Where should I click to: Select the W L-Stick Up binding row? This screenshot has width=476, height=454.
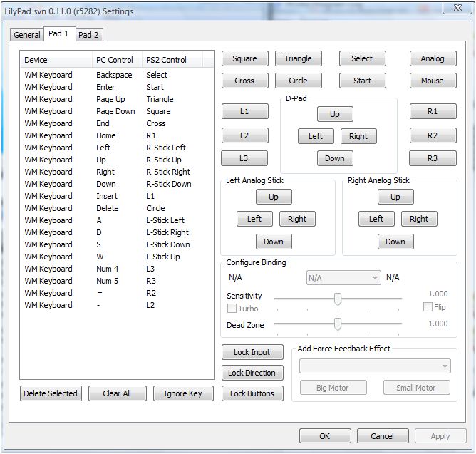pyautogui.click(x=117, y=257)
